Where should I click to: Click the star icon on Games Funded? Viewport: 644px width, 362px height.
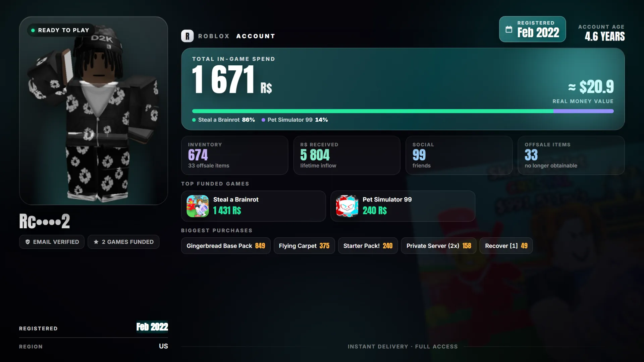tap(96, 242)
